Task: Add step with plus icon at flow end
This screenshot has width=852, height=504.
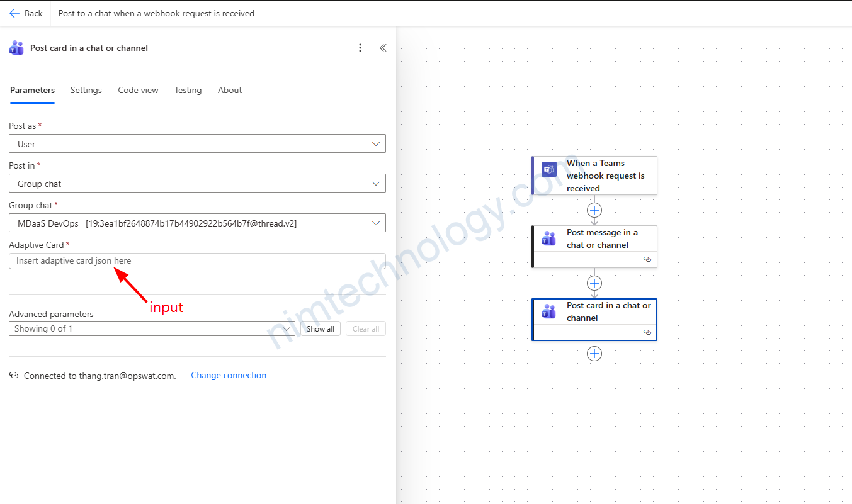Action: (x=594, y=354)
